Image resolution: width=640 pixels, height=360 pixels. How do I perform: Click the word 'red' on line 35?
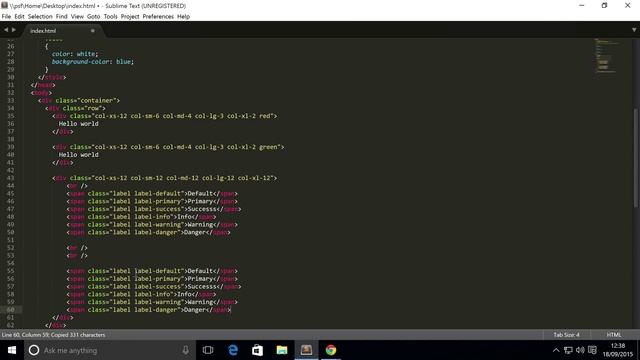(x=265, y=116)
